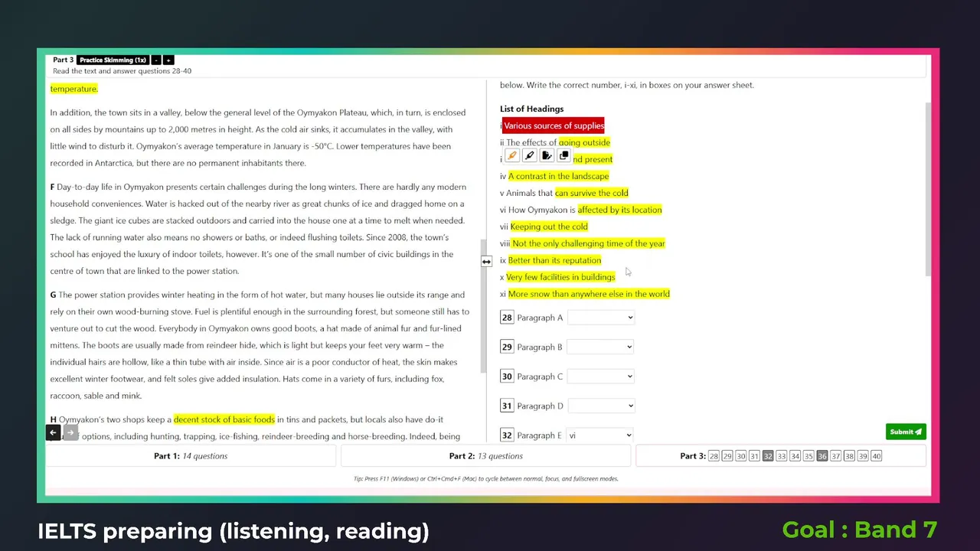Jump to question 28 in navigator
Image resolution: width=980 pixels, height=551 pixels.
[x=714, y=456]
